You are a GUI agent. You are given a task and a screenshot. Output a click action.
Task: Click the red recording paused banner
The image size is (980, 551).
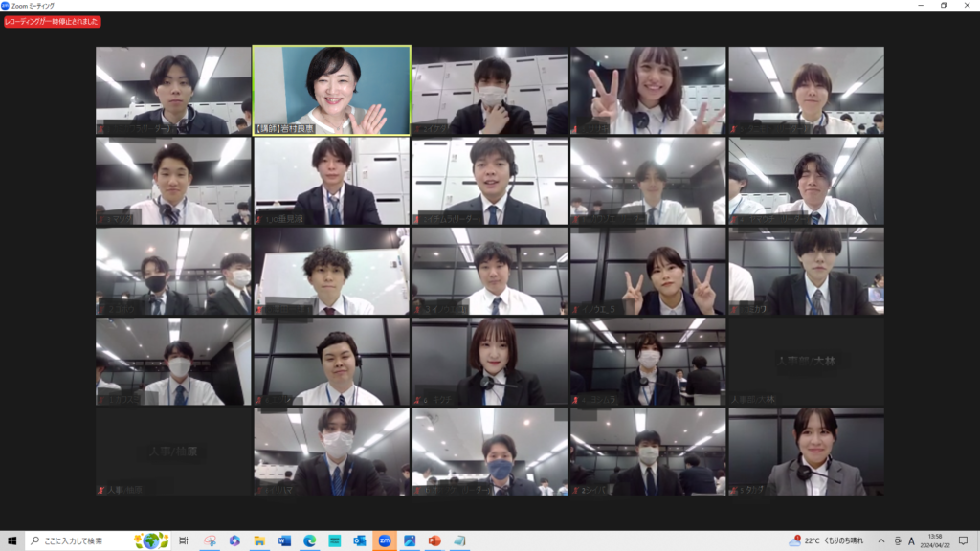(x=52, y=21)
